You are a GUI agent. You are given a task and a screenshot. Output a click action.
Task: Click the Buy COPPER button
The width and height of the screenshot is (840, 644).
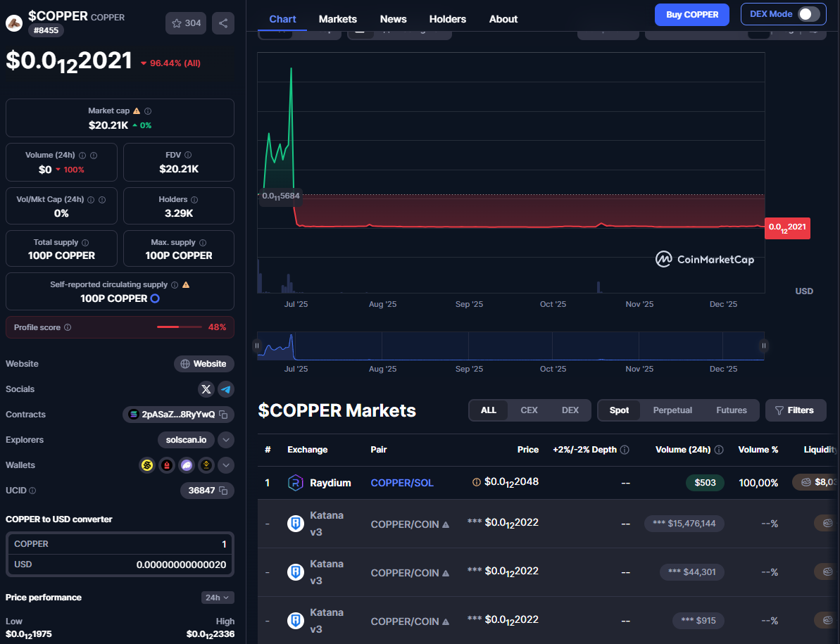click(x=692, y=14)
